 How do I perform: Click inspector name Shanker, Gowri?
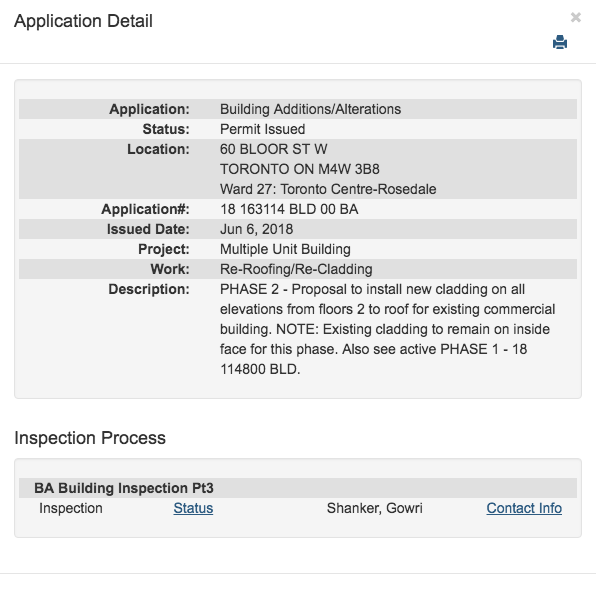point(374,508)
